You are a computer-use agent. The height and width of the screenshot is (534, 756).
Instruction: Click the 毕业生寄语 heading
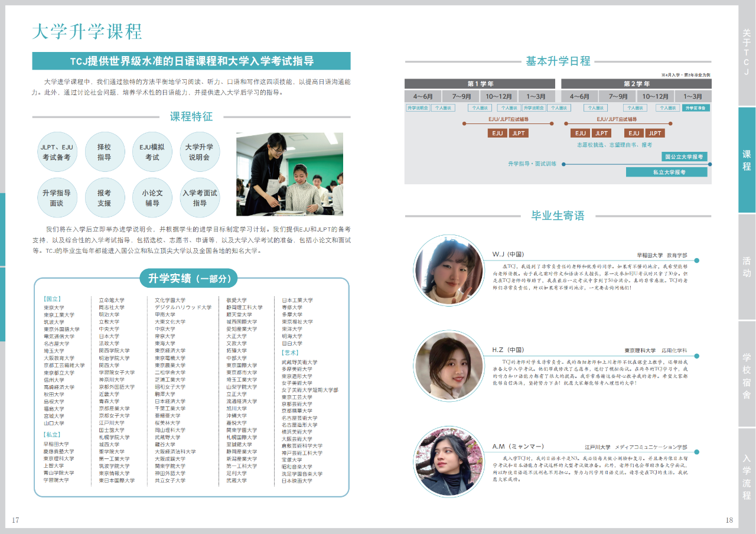click(558, 216)
